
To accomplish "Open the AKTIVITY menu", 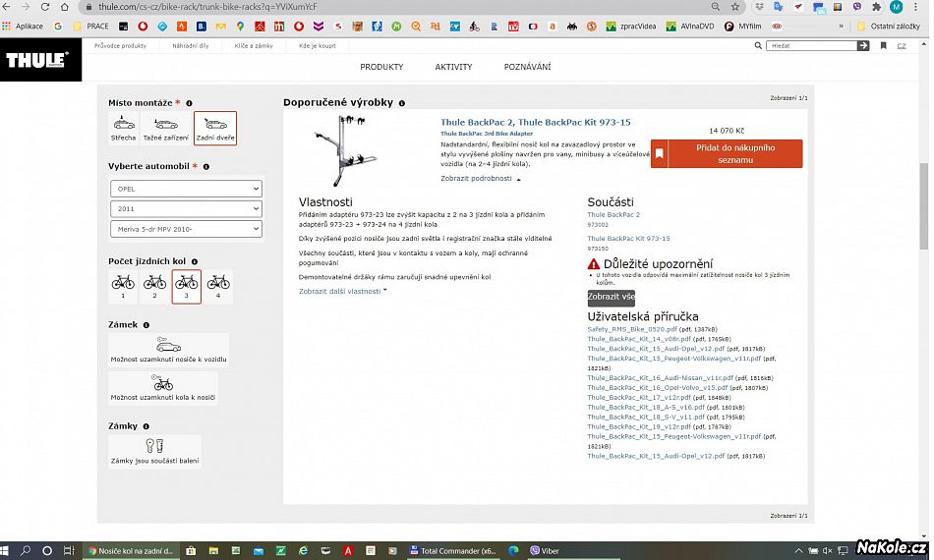I will (453, 67).
